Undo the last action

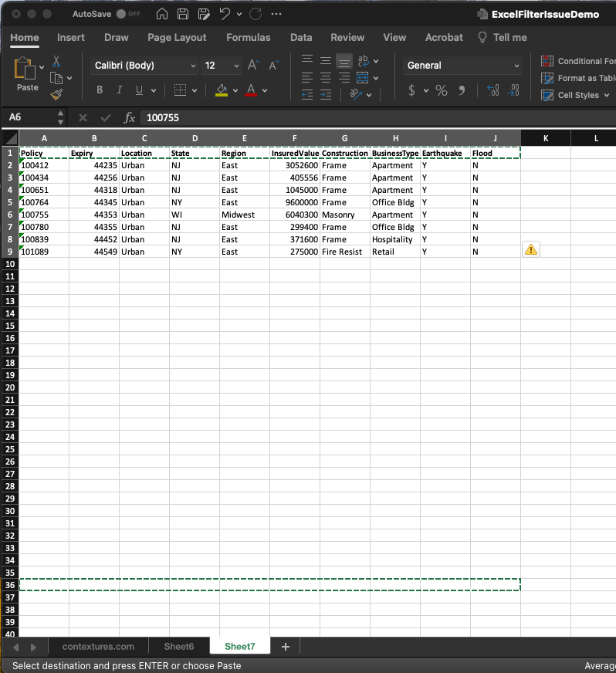pos(225,14)
